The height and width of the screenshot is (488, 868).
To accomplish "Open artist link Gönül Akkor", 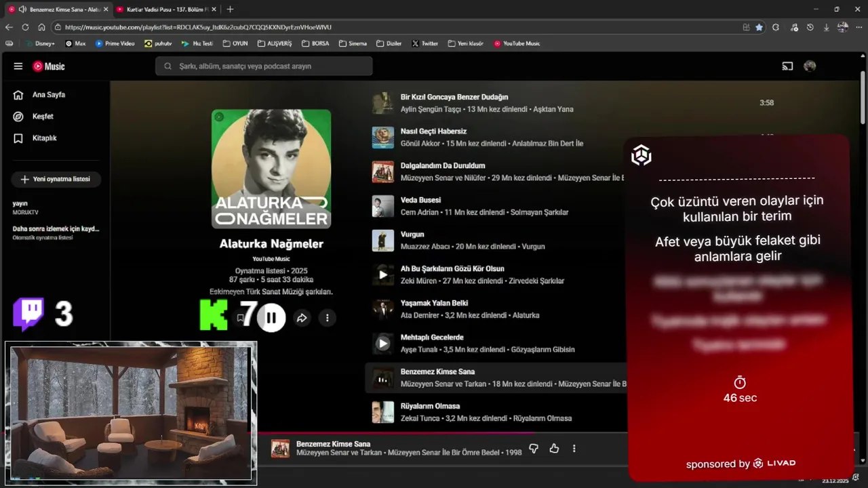I will click(420, 144).
